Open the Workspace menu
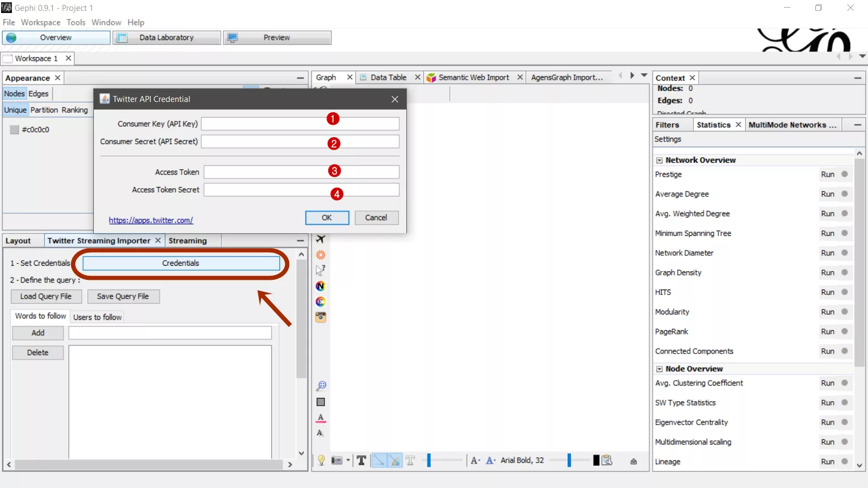 coord(41,22)
